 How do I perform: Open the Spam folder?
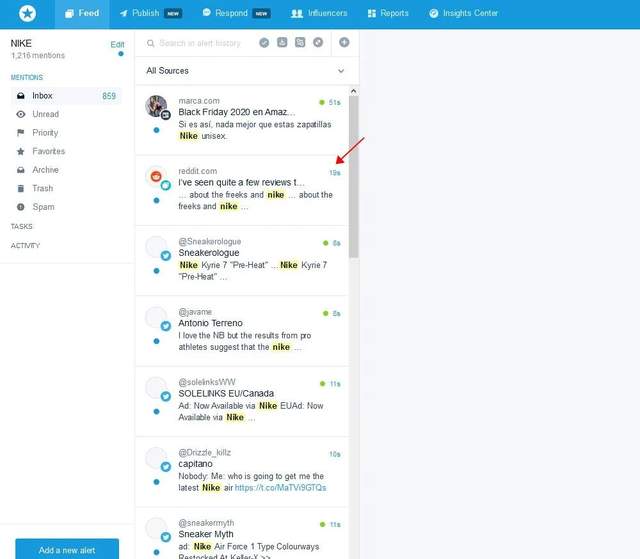[43, 207]
